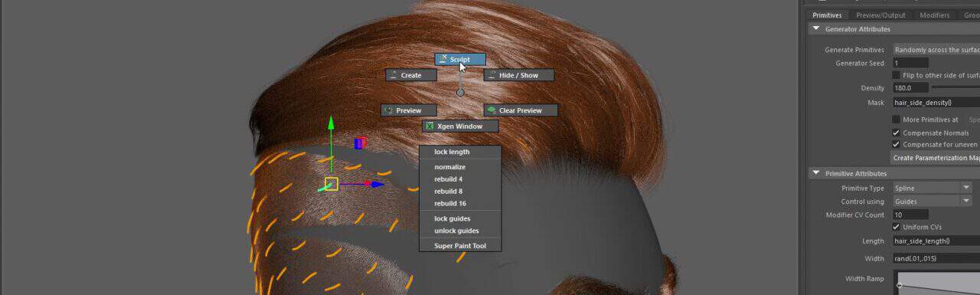Open the Generate Primitives dropdown
Image resolution: width=980 pixels, height=295 pixels.
(x=936, y=50)
